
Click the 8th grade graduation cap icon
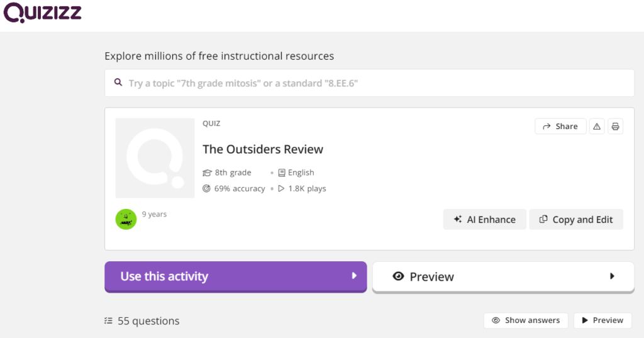click(207, 172)
